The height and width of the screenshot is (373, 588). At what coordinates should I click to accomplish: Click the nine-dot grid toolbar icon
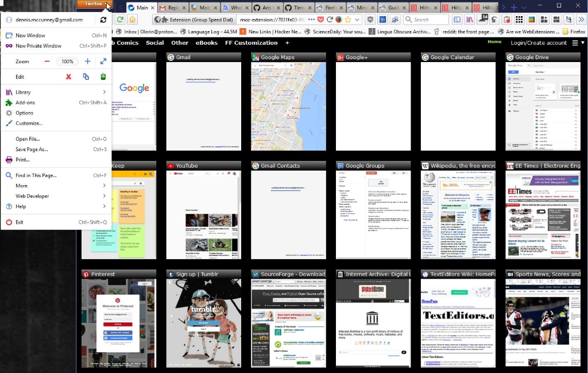click(519, 20)
